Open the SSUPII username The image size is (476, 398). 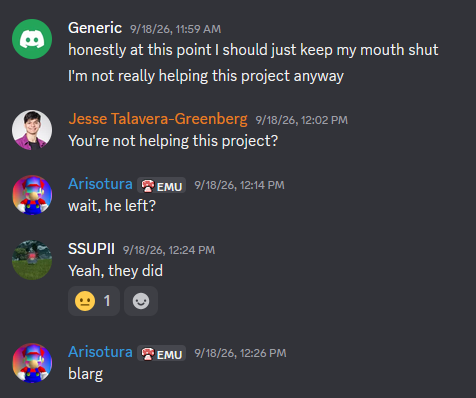pos(91,249)
